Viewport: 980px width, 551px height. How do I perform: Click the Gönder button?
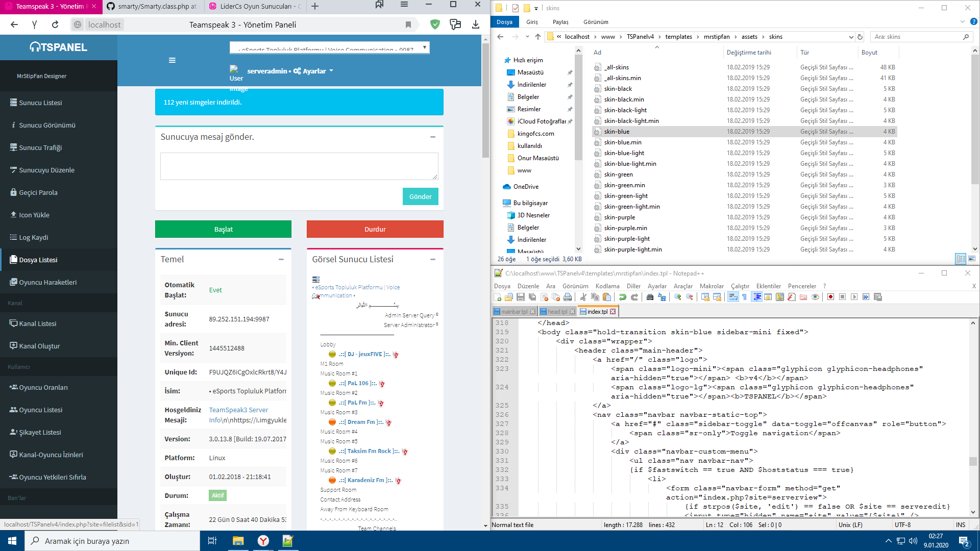(x=421, y=196)
